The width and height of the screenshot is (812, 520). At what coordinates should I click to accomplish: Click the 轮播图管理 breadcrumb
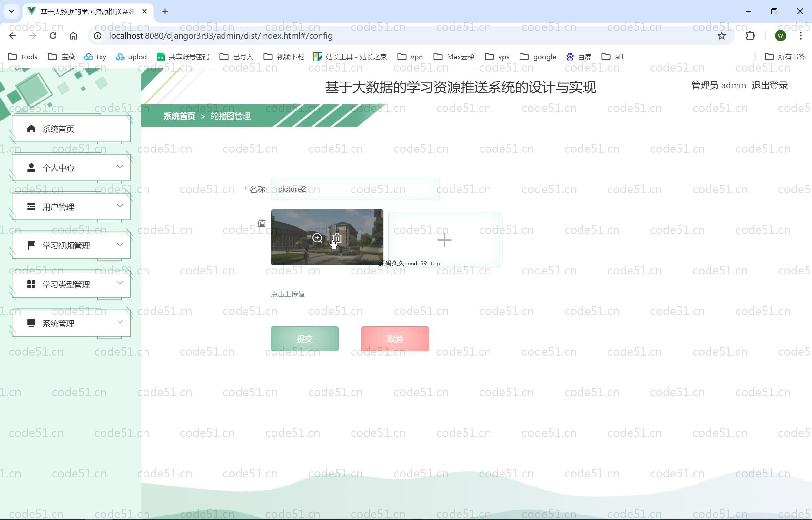pos(231,116)
